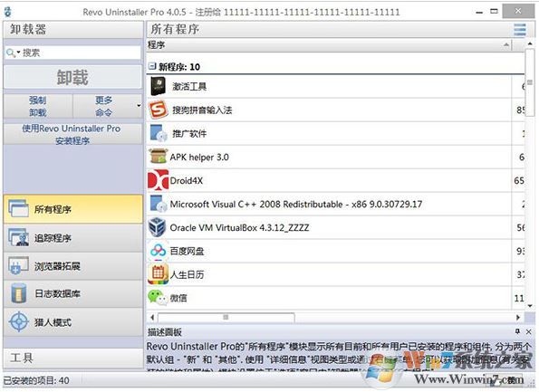Close the 描述面板 description panel
This screenshot has height=392, width=539.
pos(529,331)
